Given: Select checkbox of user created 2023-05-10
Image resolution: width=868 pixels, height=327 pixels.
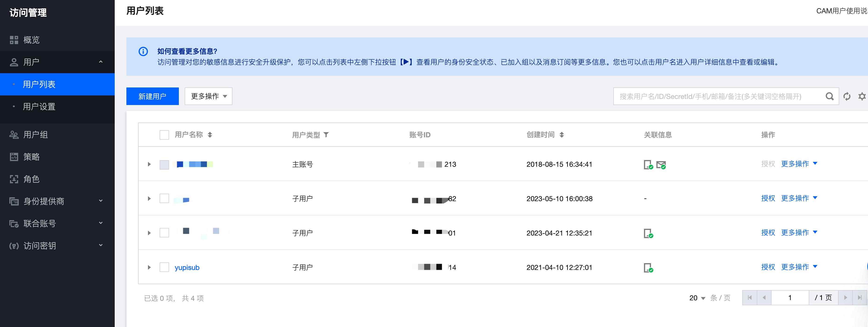Looking at the screenshot, I should 164,199.
